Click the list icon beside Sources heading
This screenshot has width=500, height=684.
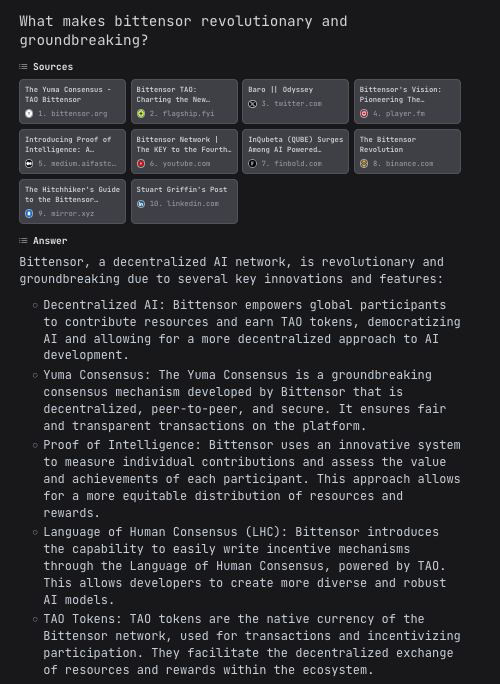pos(23,67)
